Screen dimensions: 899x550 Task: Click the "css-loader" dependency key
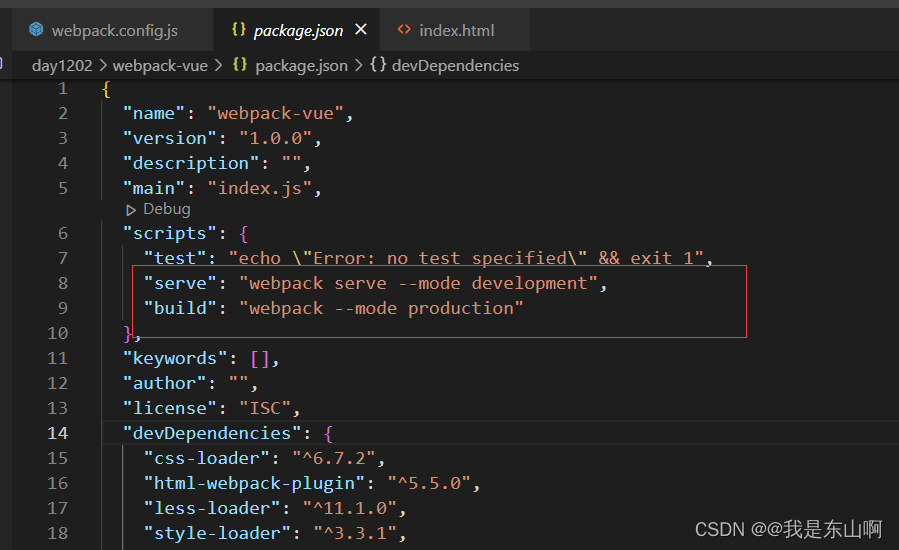(x=206, y=458)
